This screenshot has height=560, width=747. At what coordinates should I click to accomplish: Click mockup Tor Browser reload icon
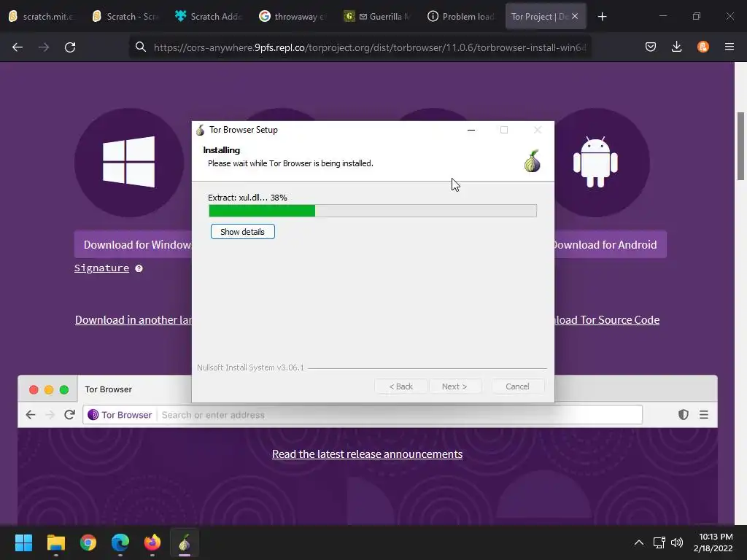pyautogui.click(x=69, y=415)
